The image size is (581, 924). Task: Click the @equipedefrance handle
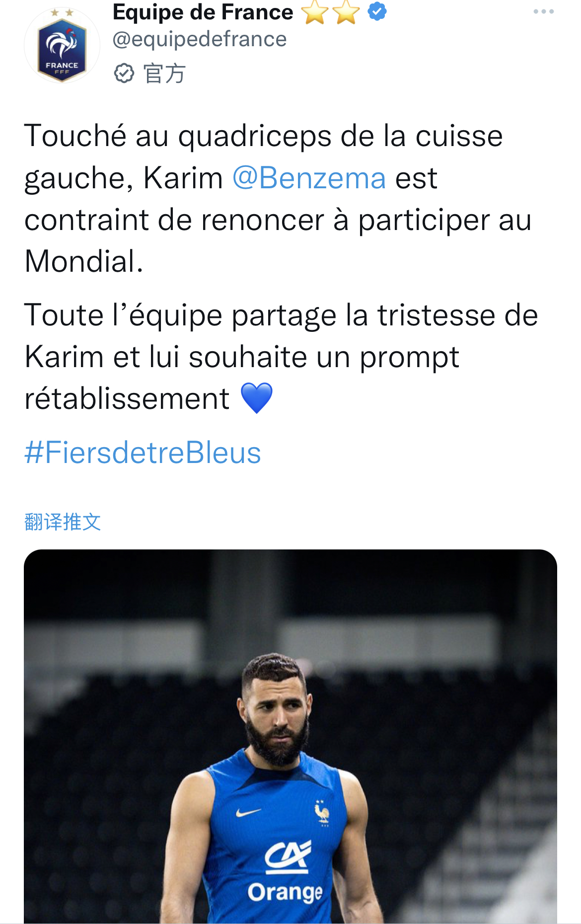[200, 39]
